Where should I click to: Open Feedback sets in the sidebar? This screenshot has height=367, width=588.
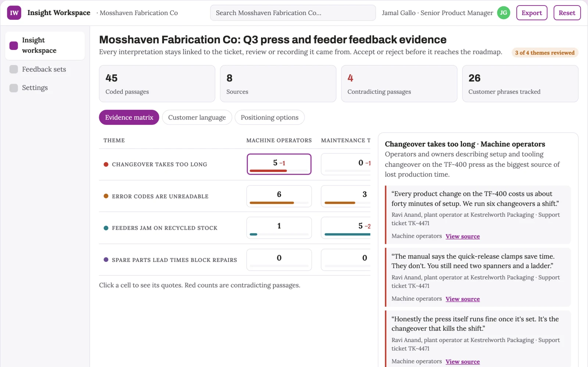tap(45, 69)
